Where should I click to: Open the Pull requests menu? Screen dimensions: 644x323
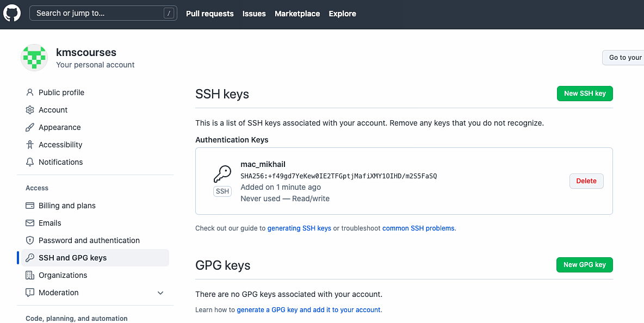pyautogui.click(x=210, y=14)
